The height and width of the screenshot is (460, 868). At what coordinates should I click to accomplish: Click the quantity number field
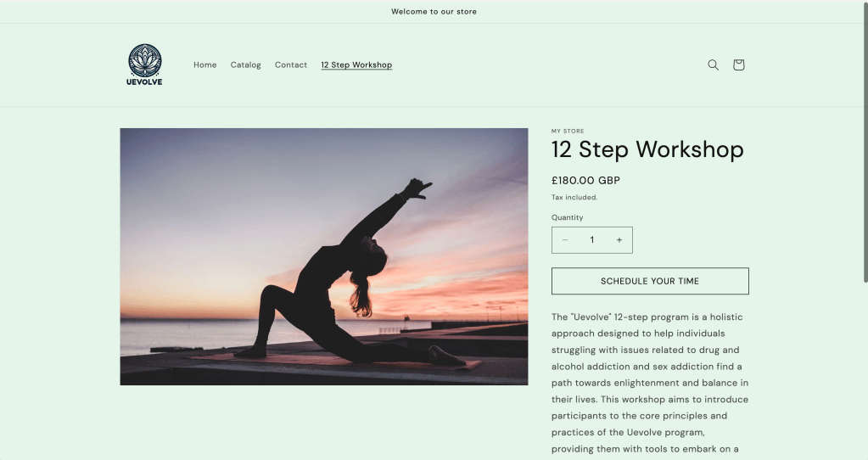click(x=591, y=239)
